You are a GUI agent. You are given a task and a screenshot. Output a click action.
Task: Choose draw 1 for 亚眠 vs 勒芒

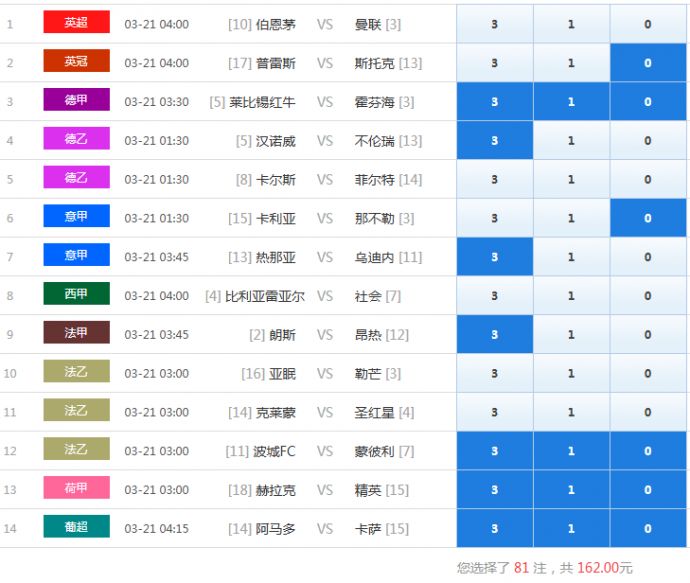click(571, 374)
